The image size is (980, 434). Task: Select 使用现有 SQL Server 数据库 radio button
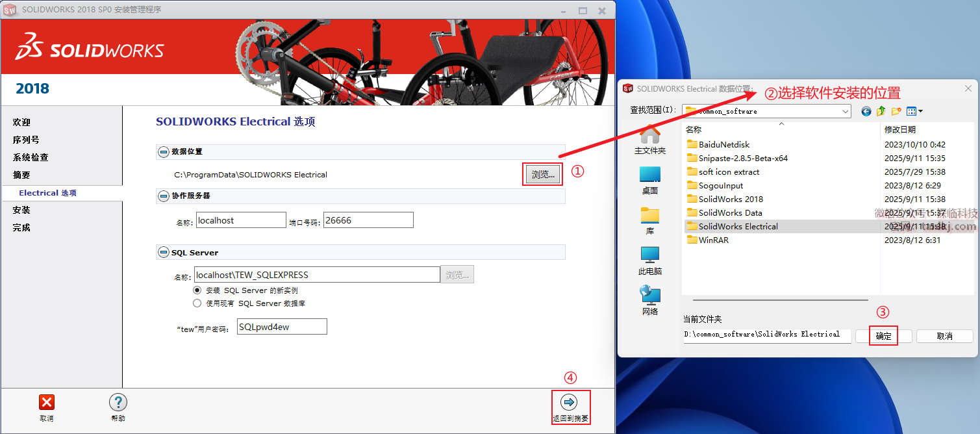[x=197, y=303]
